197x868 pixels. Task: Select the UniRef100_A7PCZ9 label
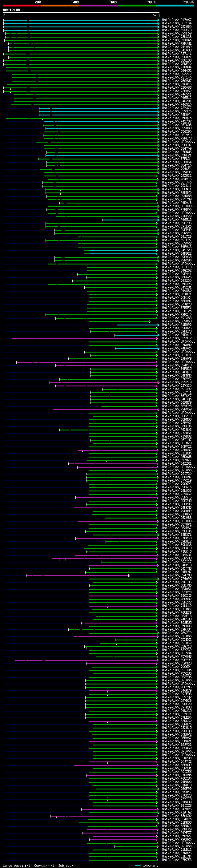(177, 216)
